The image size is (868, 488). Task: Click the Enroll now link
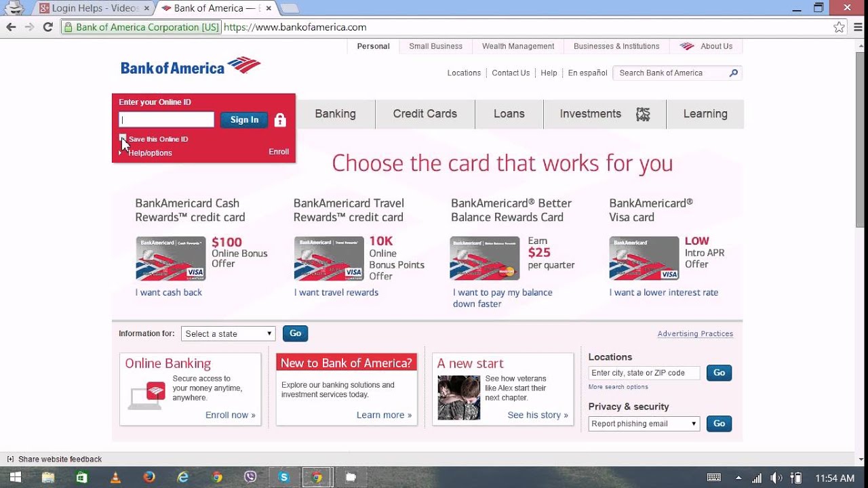pyautogui.click(x=231, y=415)
